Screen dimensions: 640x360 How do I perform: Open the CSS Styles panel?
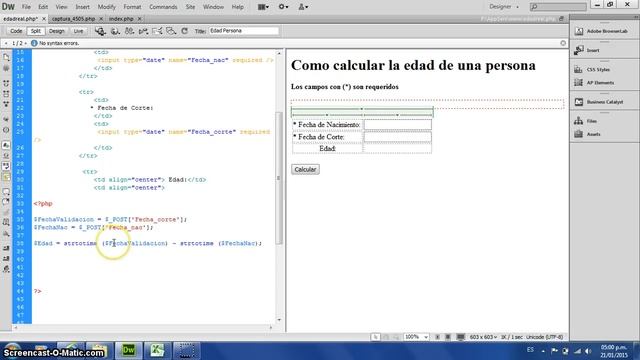592,69
